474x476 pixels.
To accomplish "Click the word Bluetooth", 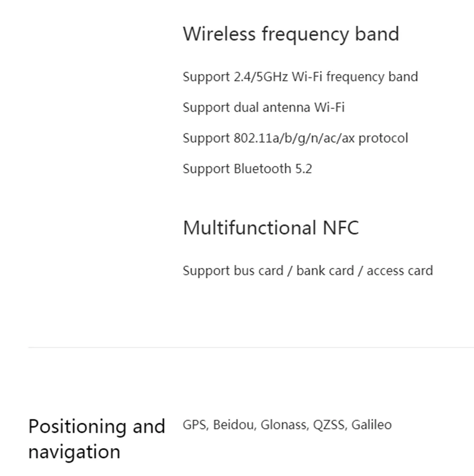I will 262,169.
